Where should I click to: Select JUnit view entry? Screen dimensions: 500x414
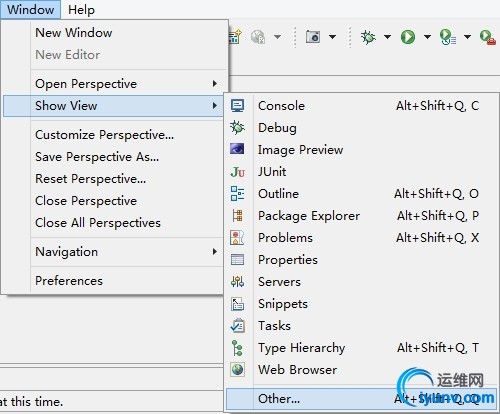(x=362, y=172)
